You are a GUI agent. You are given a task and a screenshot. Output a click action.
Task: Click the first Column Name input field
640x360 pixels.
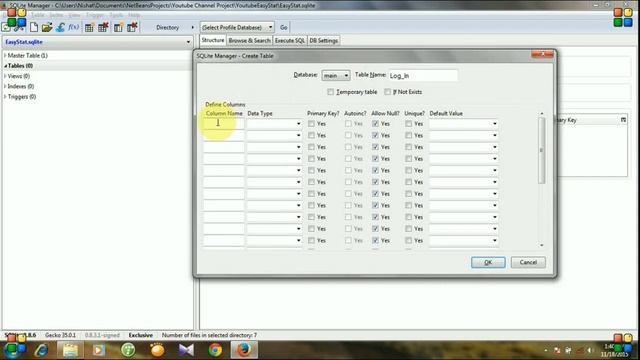[224, 123]
